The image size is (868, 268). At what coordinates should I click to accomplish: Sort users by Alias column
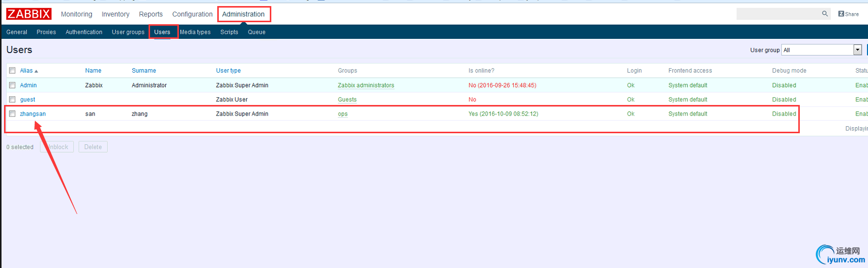(x=29, y=71)
